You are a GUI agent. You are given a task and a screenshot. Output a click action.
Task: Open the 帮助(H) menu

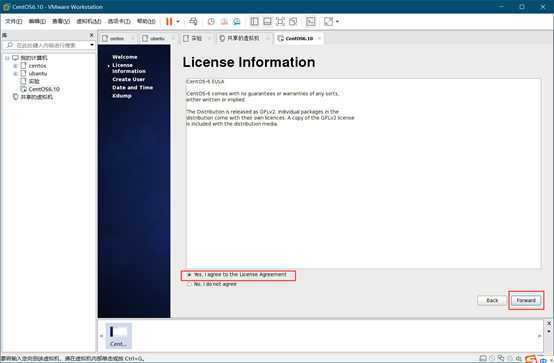[146, 22]
